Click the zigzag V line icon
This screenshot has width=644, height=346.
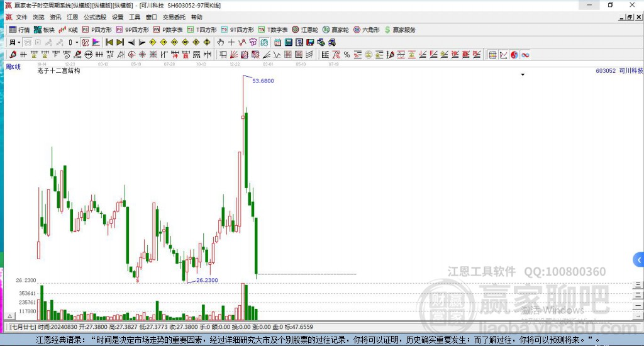(277, 55)
